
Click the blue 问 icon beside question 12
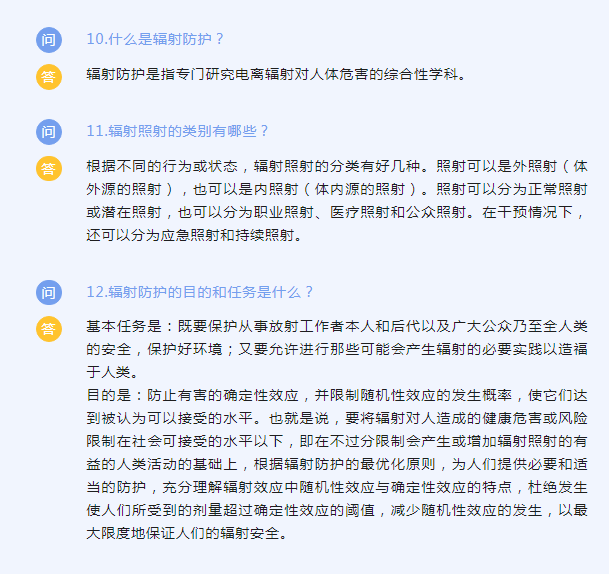(49, 292)
